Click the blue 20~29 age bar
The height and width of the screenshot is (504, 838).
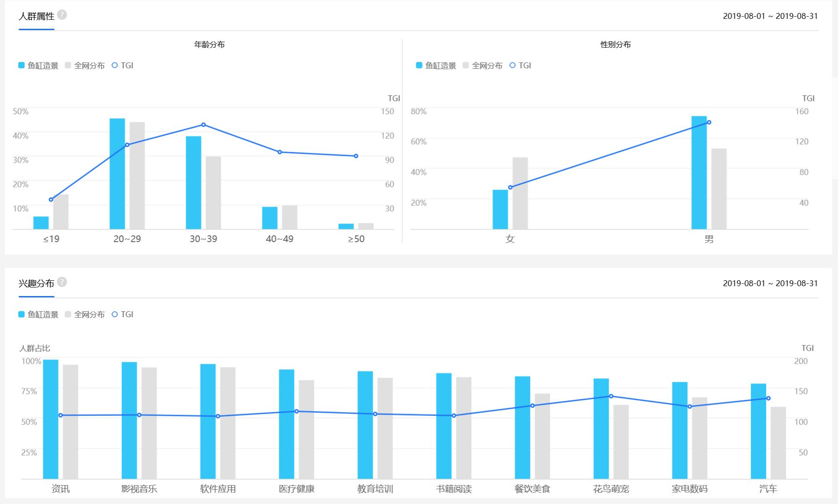[x=117, y=174]
